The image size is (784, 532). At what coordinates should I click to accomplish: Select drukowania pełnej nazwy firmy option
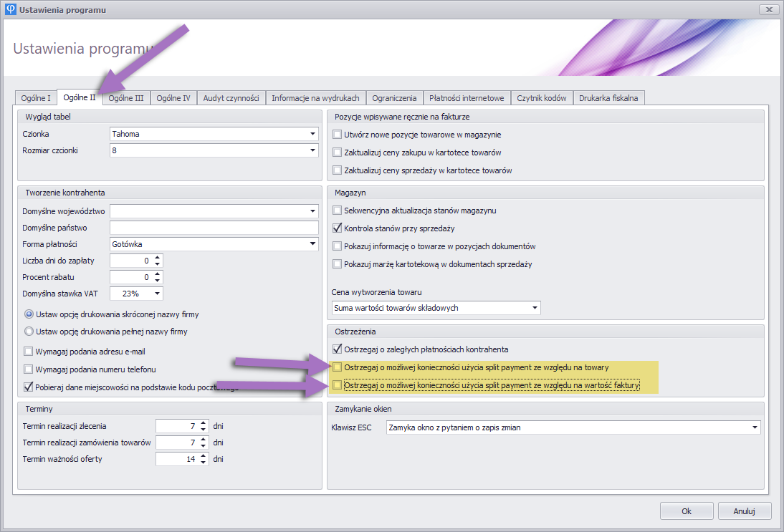[x=29, y=332]
